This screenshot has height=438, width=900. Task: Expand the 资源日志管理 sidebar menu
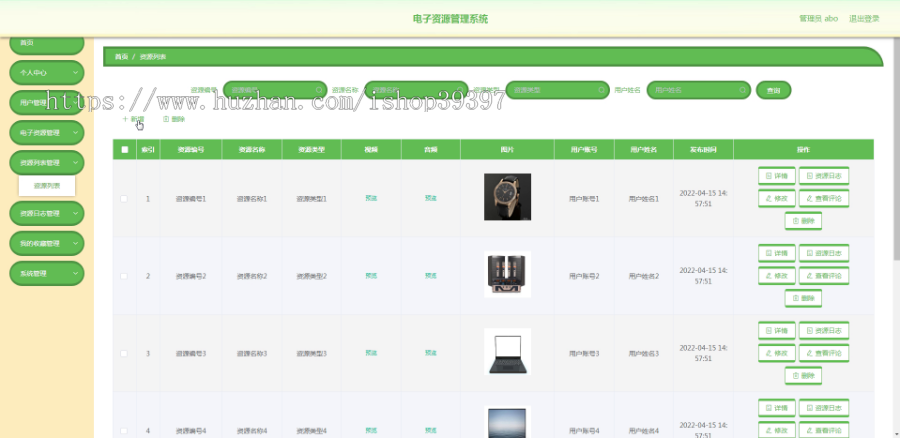46,214
